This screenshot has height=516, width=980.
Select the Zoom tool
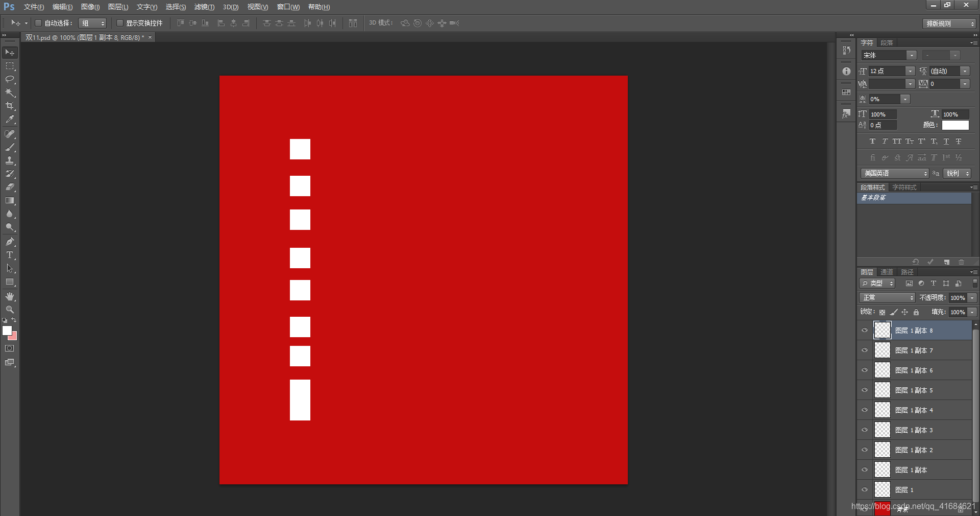[10, 310]
